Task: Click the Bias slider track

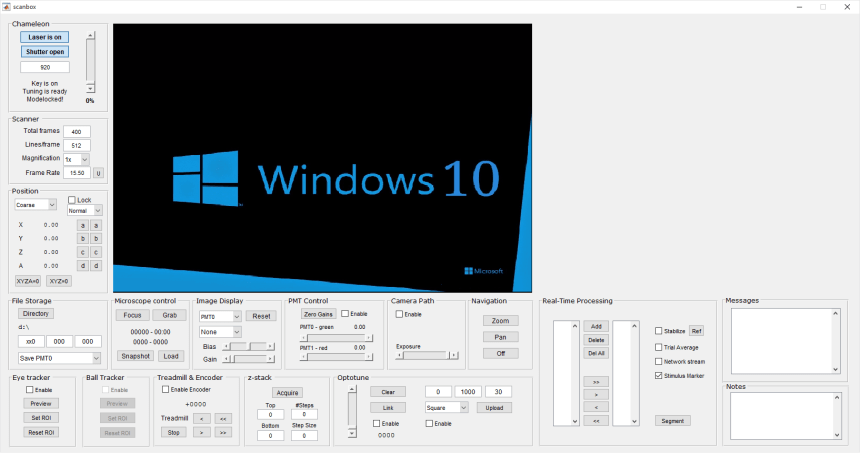Action: (248, 346)
